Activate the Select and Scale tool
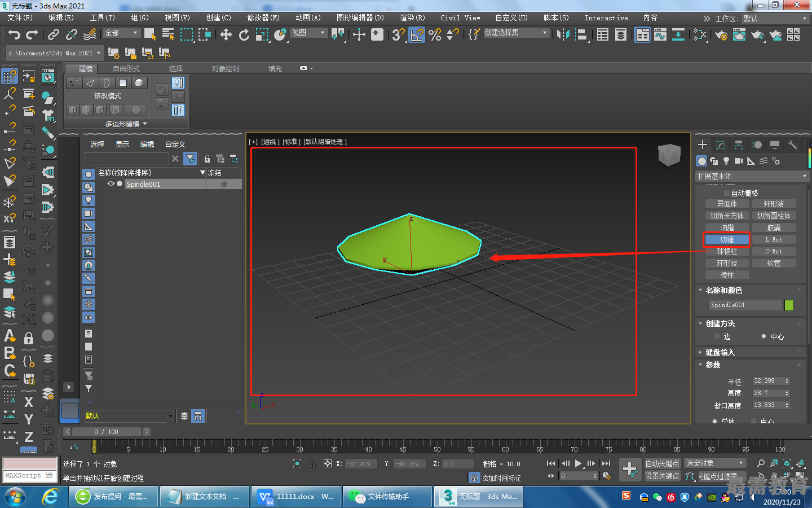 click(x=262, y=34)
